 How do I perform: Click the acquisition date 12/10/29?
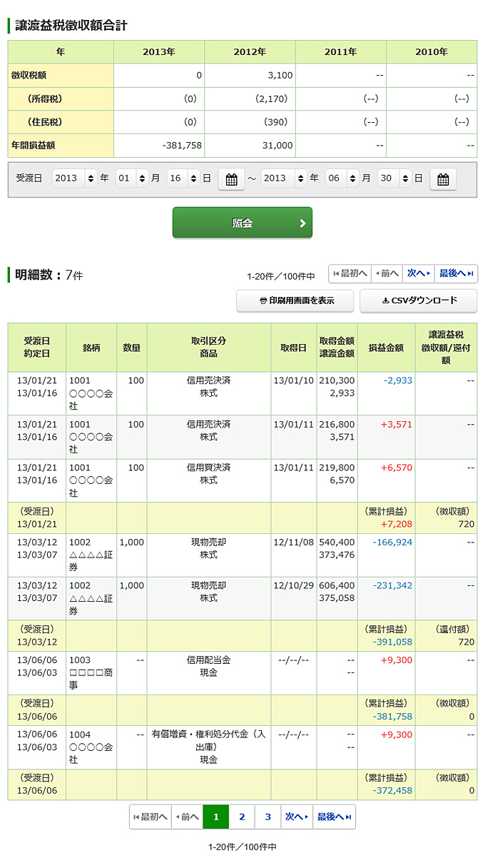point(293,585)
